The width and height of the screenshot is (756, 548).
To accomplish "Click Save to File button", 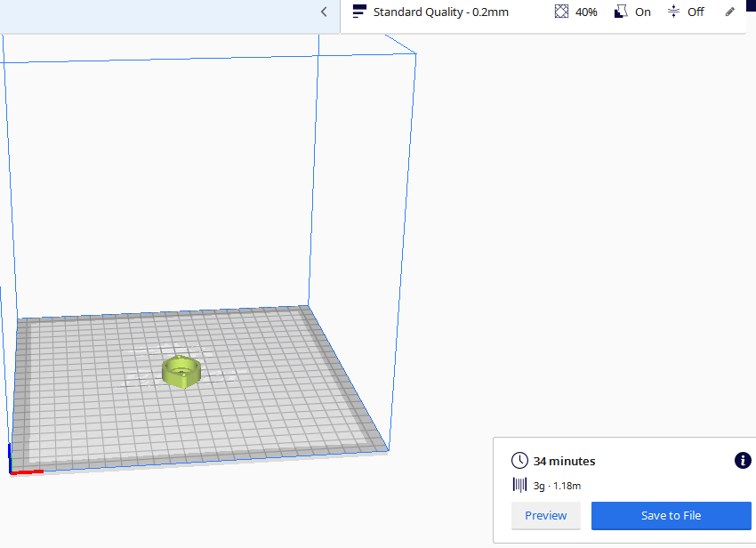I will click(x=672, y=516).
